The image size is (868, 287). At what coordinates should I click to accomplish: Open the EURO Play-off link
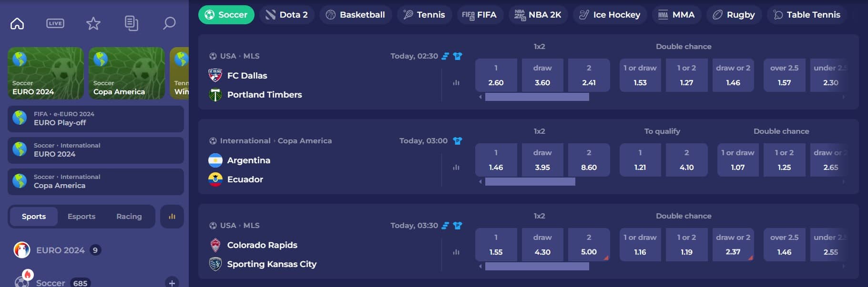pos(96,119)
